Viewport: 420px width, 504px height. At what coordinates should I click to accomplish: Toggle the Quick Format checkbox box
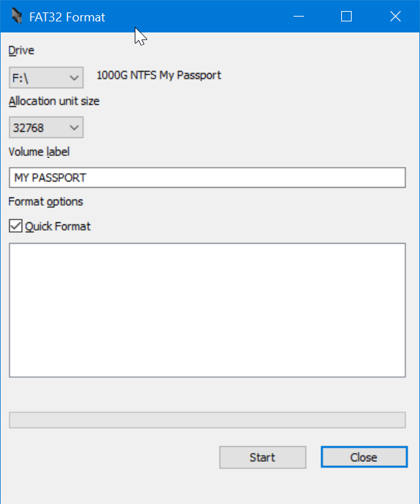click(x=15, y=226)
